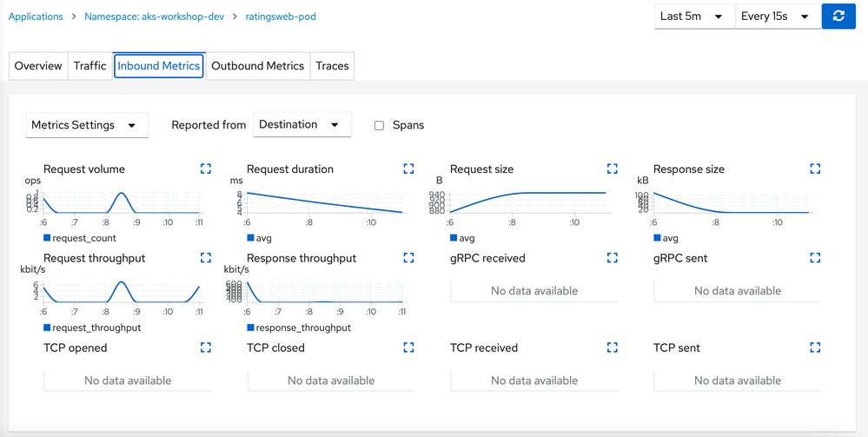Switch to the Outbound Metrics tab
This screenshot has width=868, height=437.
(258, 66)
